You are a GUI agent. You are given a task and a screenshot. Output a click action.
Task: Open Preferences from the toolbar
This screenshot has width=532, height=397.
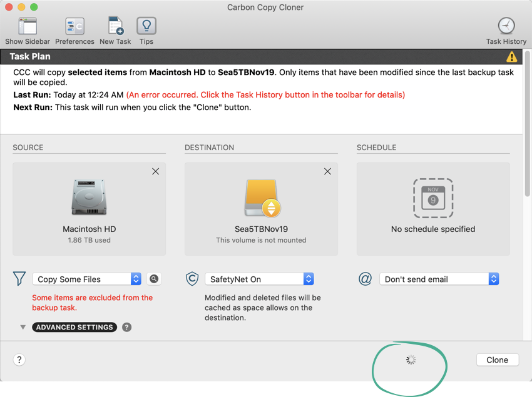74,26
